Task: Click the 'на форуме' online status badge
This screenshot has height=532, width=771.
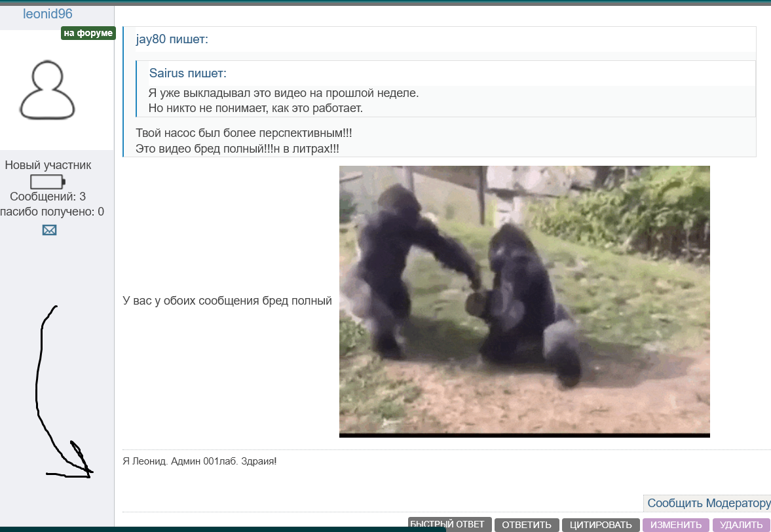Action: click(x=88, y=33)
